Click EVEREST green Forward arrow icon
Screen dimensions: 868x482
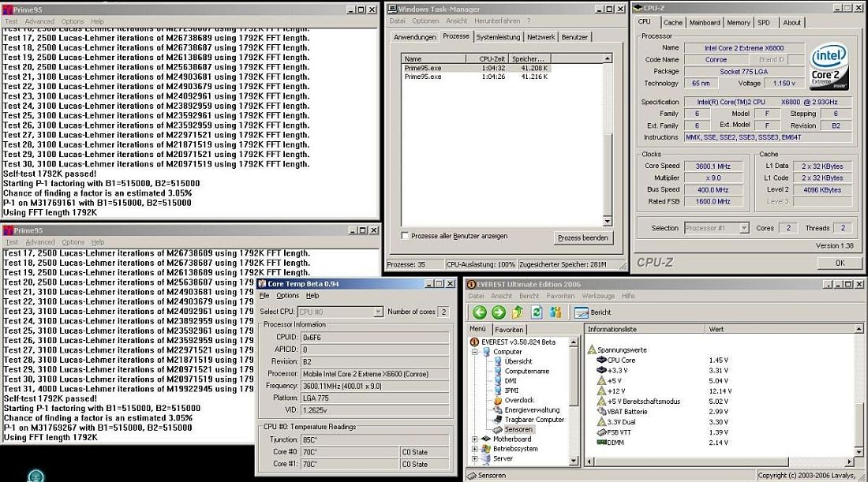498,312
